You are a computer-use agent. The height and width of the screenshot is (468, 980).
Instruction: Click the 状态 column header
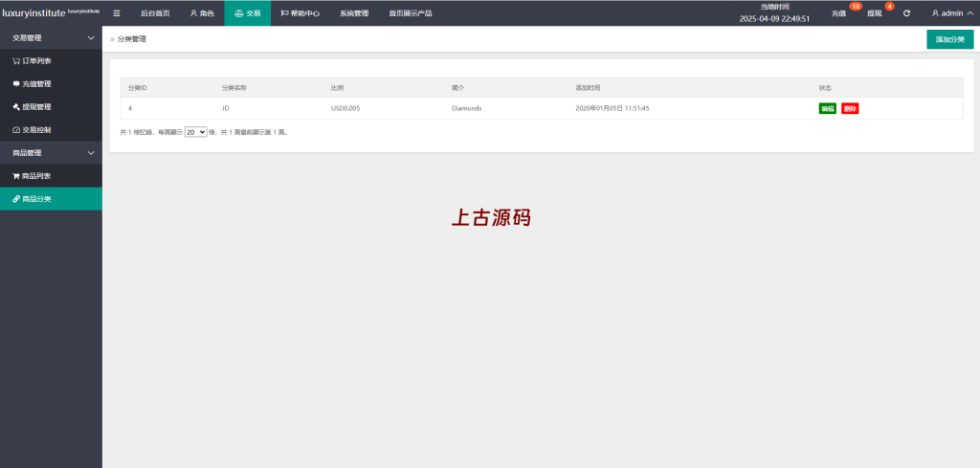point(826,87)
